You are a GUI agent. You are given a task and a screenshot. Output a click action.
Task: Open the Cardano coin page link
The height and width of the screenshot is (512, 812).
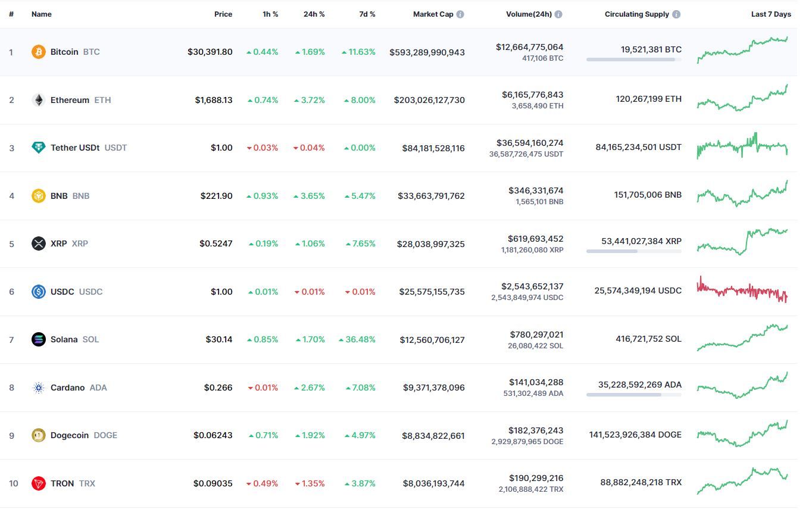coord(79,388)
